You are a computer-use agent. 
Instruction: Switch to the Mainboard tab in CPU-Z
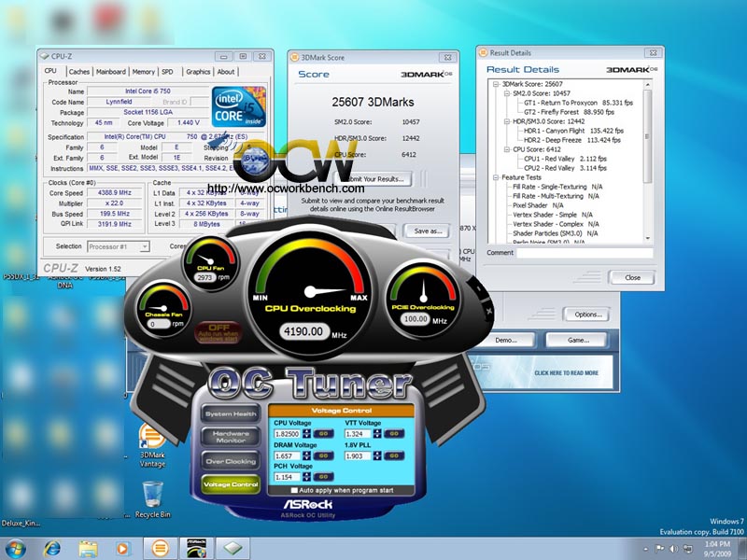[x=111, y=72]
